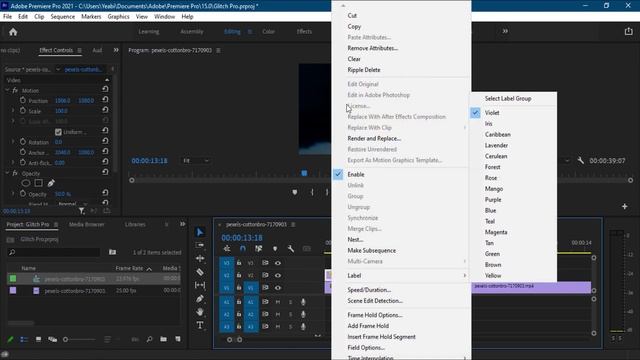Toggle track output eye for V1

tap(278, 288)
